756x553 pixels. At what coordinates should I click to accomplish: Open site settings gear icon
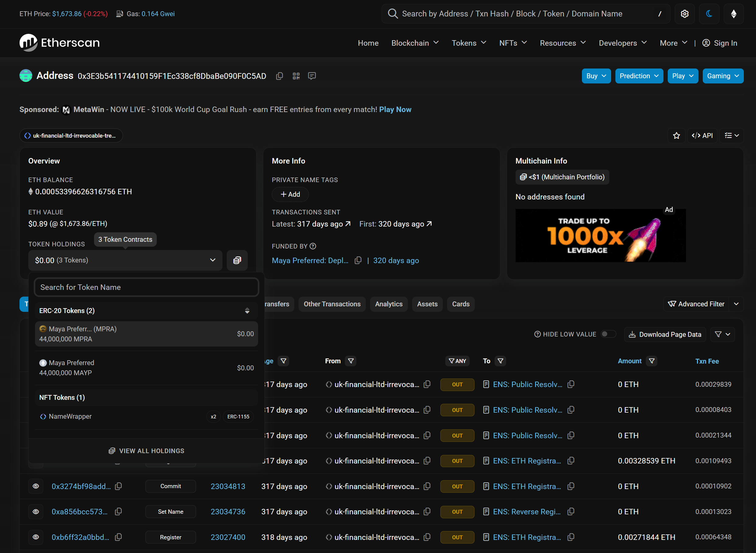[x=684, y=14]
